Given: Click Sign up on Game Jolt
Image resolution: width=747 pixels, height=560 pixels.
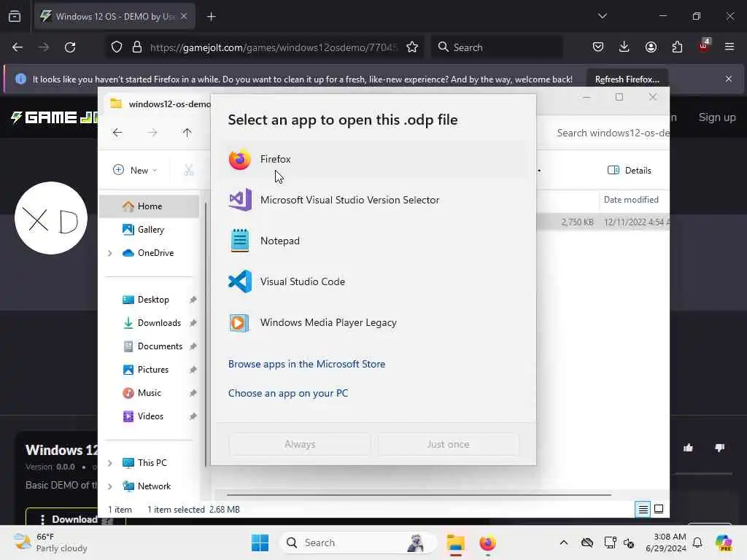Looking at the screenshot, I should pos(717,117).
